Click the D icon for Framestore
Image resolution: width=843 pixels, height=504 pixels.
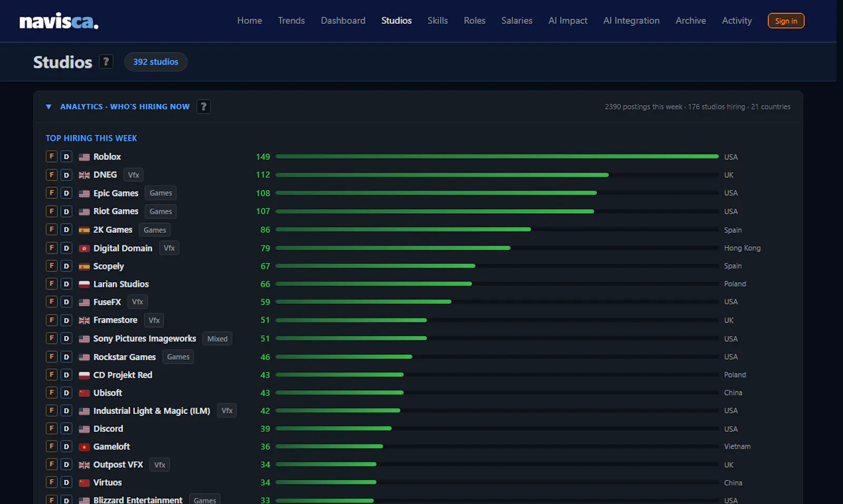click(x=66, y=320)
